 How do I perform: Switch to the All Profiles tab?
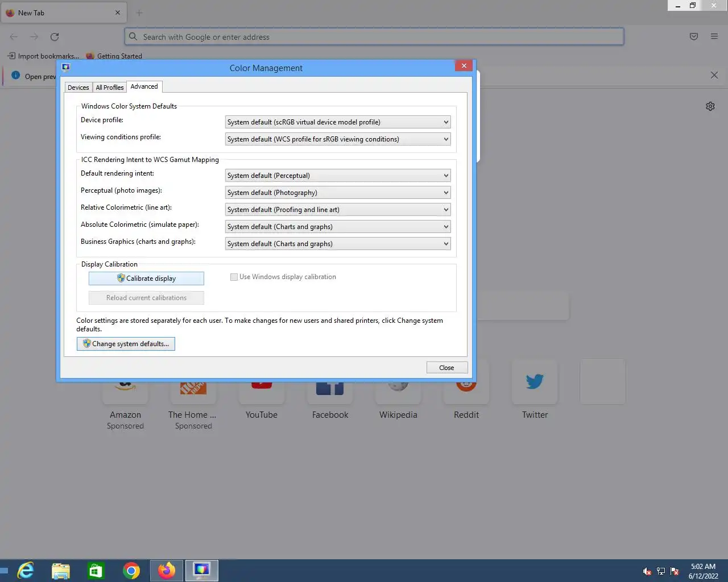click(x=110, y=88)
